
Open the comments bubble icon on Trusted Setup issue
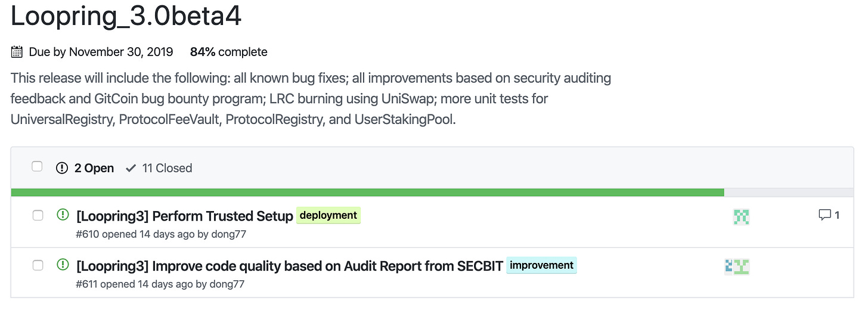[x=825, y=215]
